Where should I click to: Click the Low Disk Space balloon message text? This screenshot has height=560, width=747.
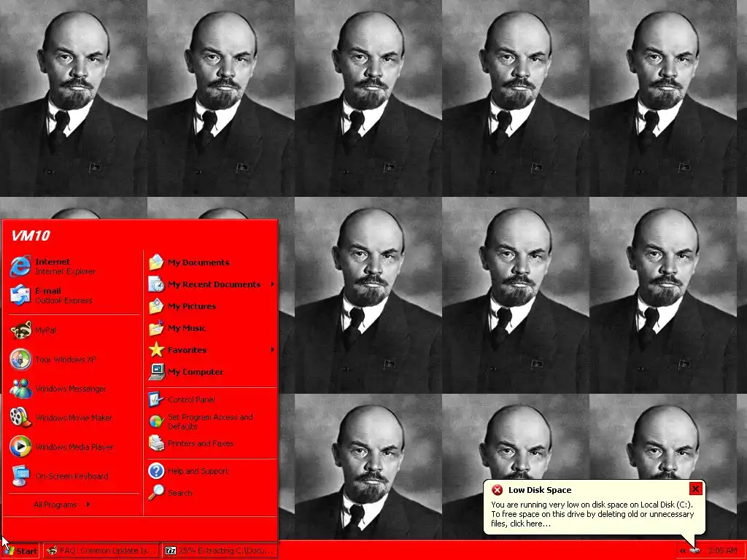[592, 514]
